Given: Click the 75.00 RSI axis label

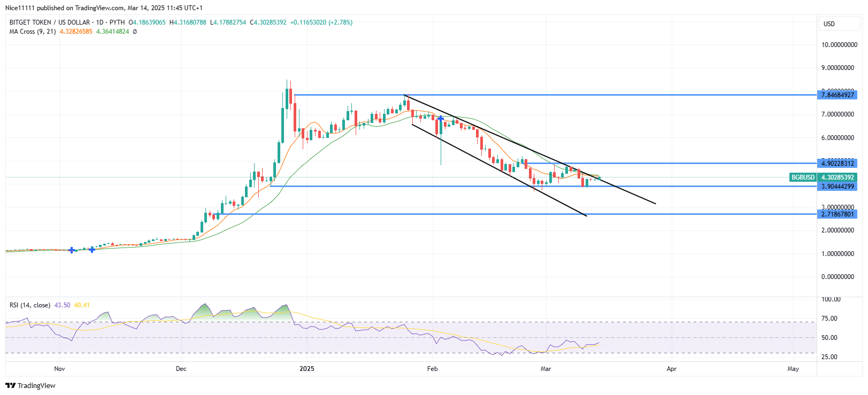Looking at the screenshot, I should point(829,319).
